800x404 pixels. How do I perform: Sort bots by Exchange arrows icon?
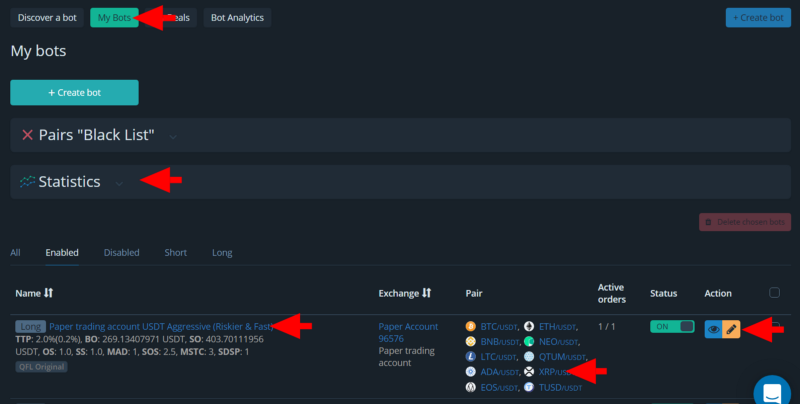pyautogui.click(x=427, y=293)
